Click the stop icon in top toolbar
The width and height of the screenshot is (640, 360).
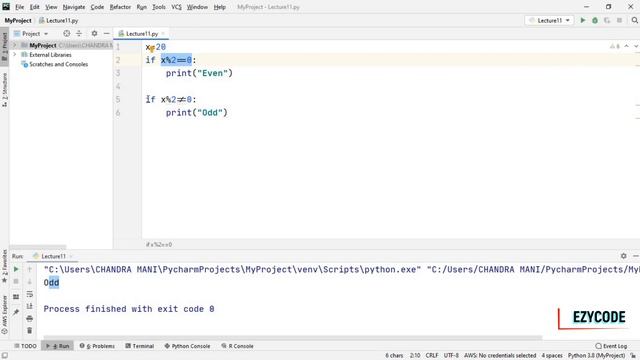tap(619, 20)
